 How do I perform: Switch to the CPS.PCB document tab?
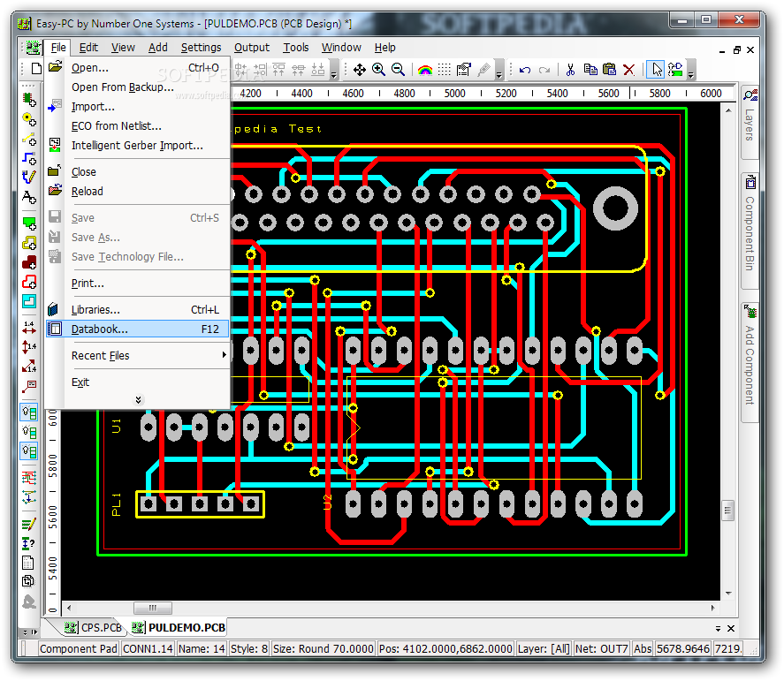click(94, 627)
